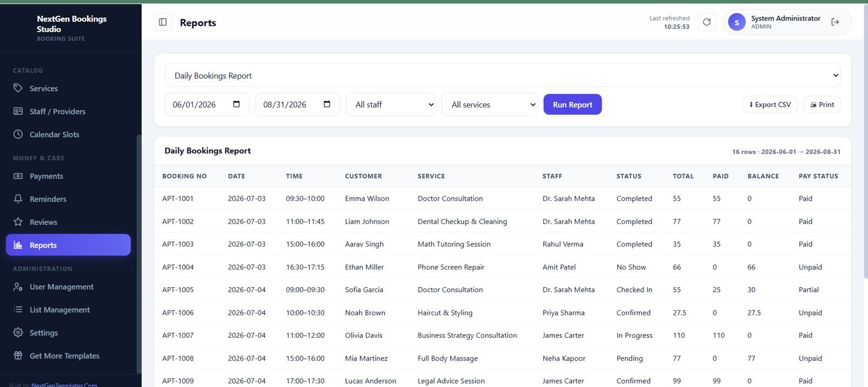Viewport: 868px width, 387px height.
Task: Click the Reviews star icon
Action: [18, 222]
